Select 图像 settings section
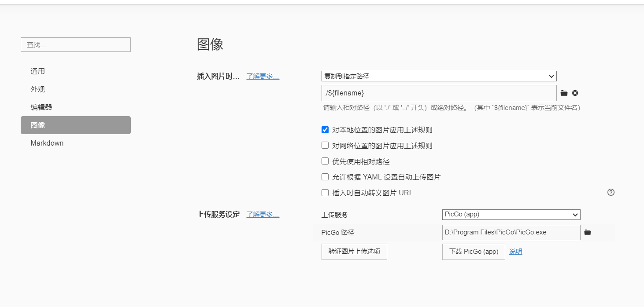This screenshot has width=644, height=307. point(76,125)
